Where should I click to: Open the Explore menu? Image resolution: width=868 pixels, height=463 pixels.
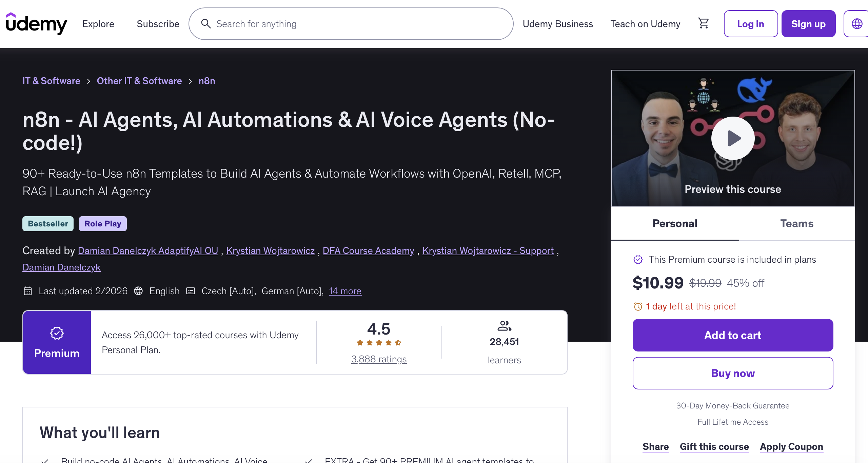pyautogui.click(x=98, y=24)
